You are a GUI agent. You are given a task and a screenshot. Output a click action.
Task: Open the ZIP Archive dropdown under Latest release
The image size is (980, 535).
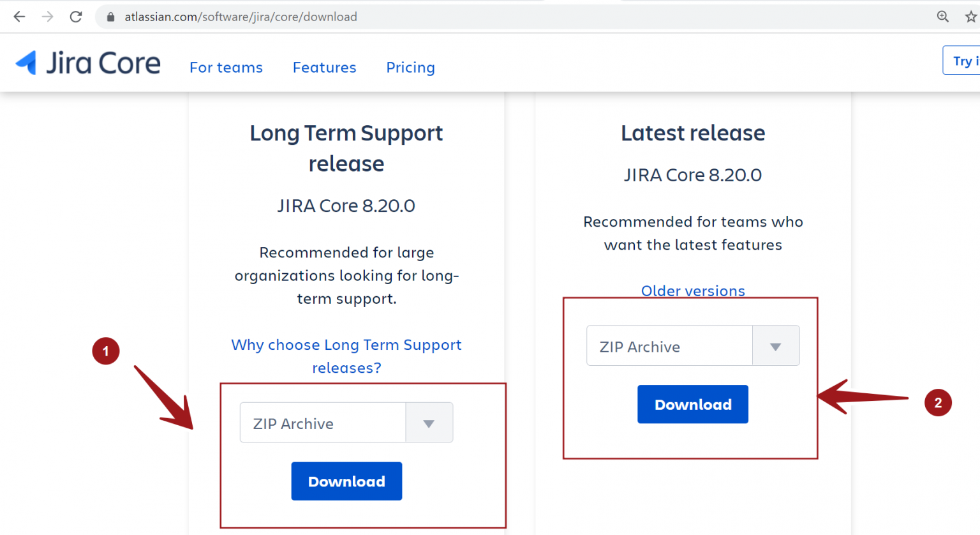[693, 345]
